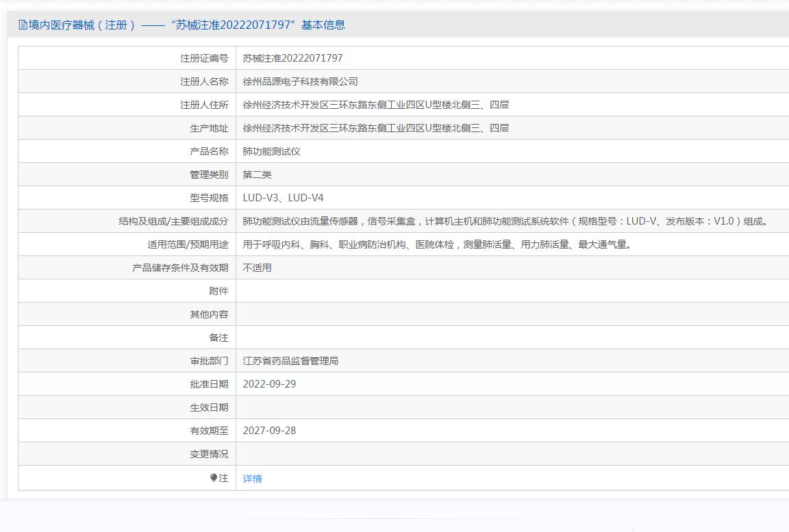Viewport: 789px width, 532px height.
Task: Click the 生效日期 row label
Action: (209, 407)
